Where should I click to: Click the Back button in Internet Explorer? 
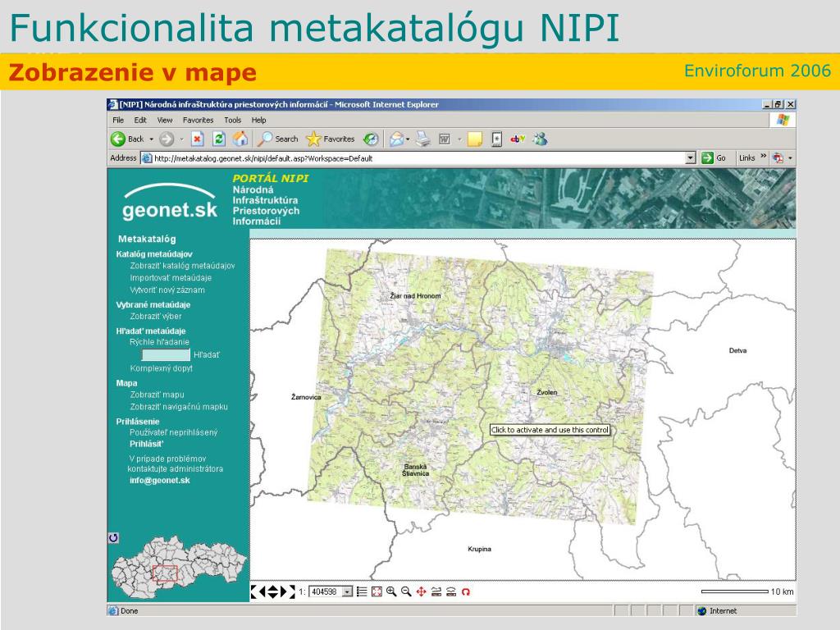pyautogui.click(x=127, y=139)
